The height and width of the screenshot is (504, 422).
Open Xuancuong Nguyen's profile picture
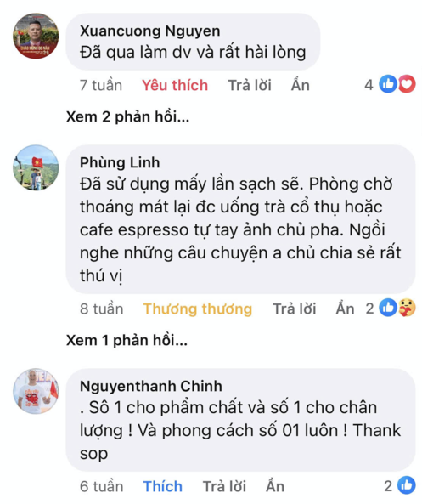(x=36, y=36)
